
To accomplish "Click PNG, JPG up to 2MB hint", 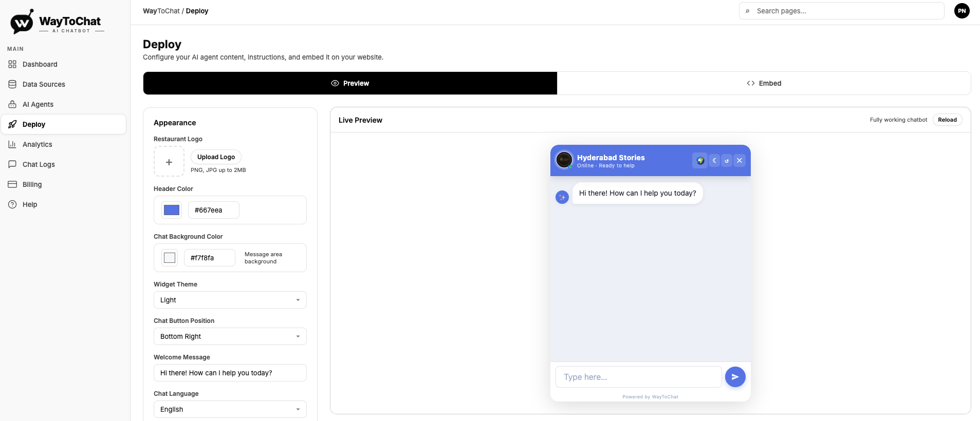I will (x=218, y=170).
